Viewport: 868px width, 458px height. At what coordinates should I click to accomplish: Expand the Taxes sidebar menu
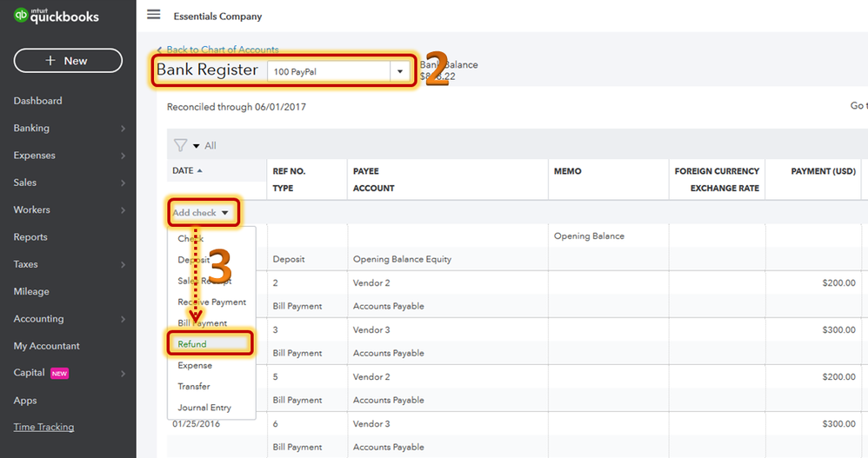(68, 264)
